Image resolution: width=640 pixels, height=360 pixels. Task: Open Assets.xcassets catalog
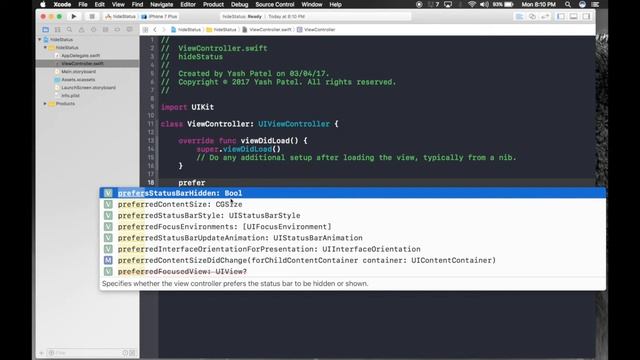pyautogui.click(x=78, y=80)
